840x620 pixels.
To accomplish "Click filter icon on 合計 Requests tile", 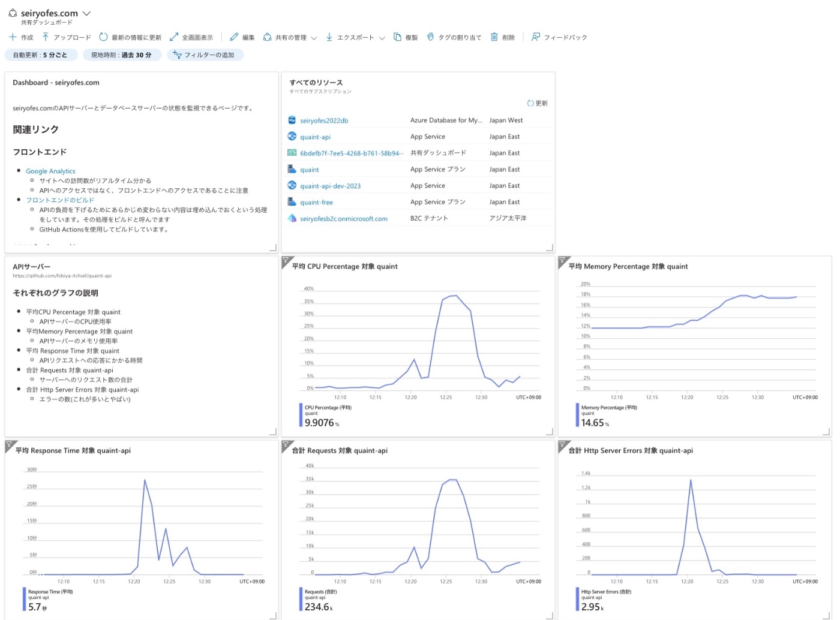I will click(286, 445).
